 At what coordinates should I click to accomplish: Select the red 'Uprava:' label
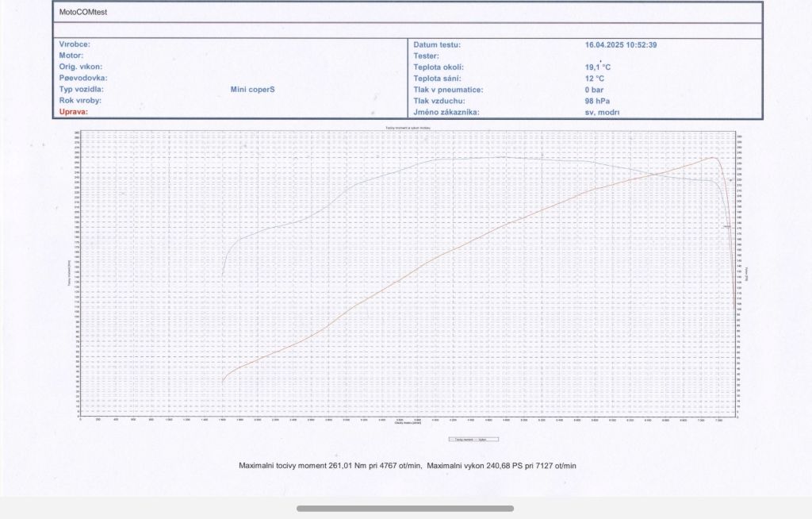pos(74,112)
